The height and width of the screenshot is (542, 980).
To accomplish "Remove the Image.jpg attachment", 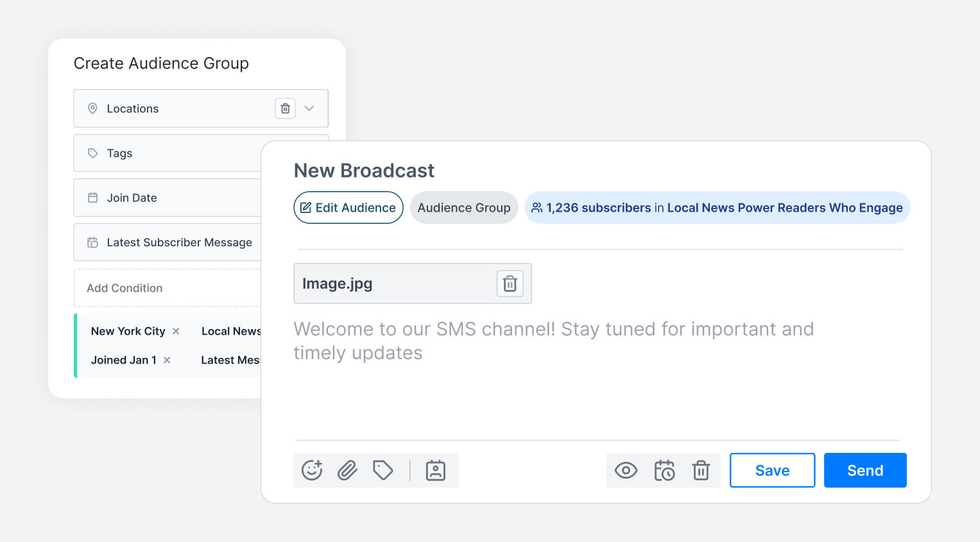I will click(510, 284).
